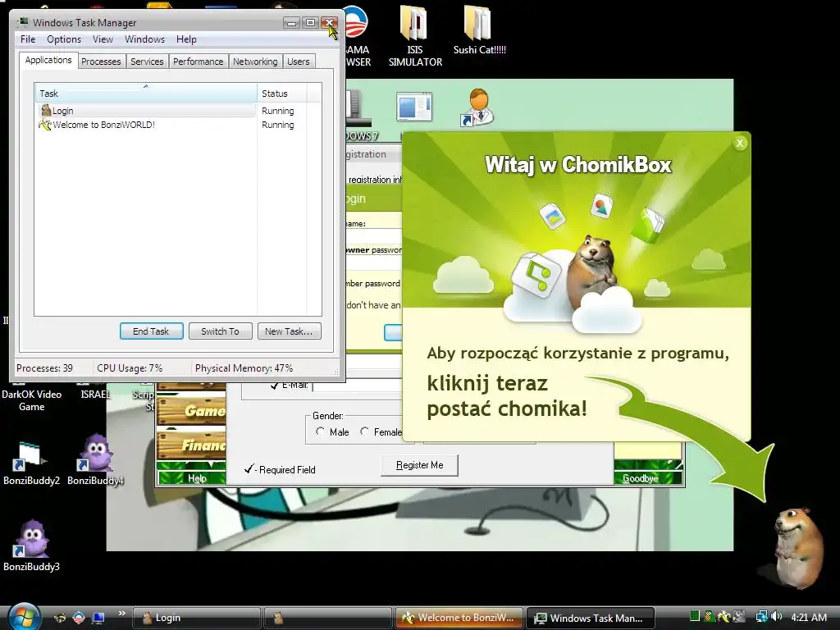
Task: Launch the BonziBuddy2 desktop shortcut
Action: [31, 463]
